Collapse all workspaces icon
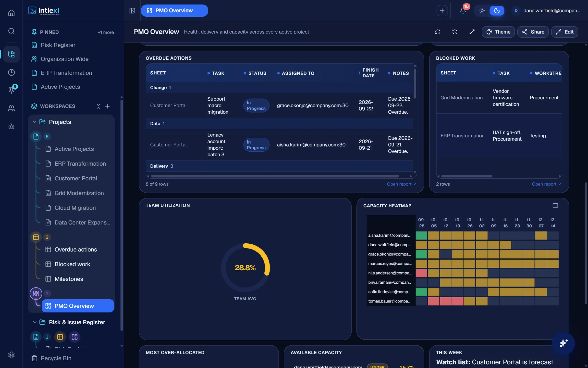Image resolution: width=588 pixels, height=368 pixels. point(98,106)
